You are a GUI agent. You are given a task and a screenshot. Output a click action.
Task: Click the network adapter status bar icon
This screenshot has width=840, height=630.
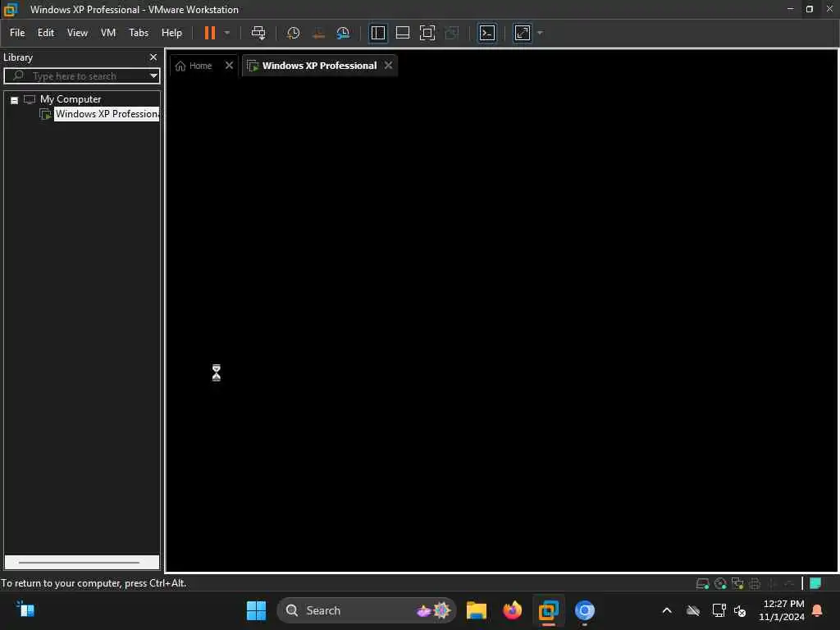pyautogui.click(x=737, y=583)
